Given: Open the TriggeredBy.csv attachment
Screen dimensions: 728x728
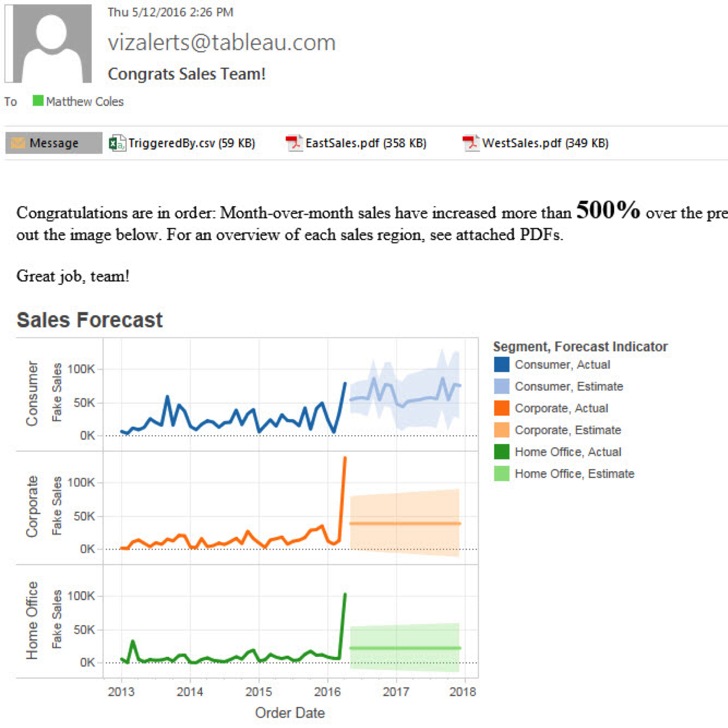Looking at the screenshot, I should (191, 143).
